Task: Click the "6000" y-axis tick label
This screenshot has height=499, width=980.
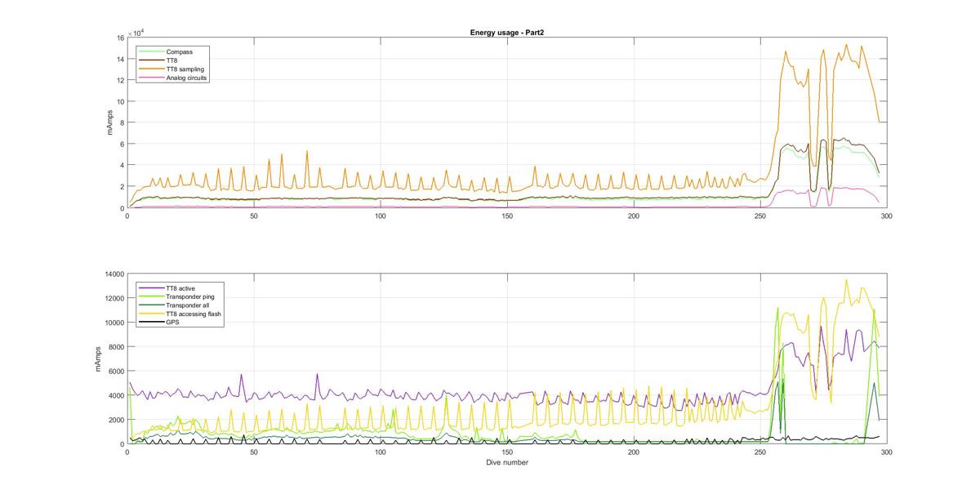Action: click(115, 372)
